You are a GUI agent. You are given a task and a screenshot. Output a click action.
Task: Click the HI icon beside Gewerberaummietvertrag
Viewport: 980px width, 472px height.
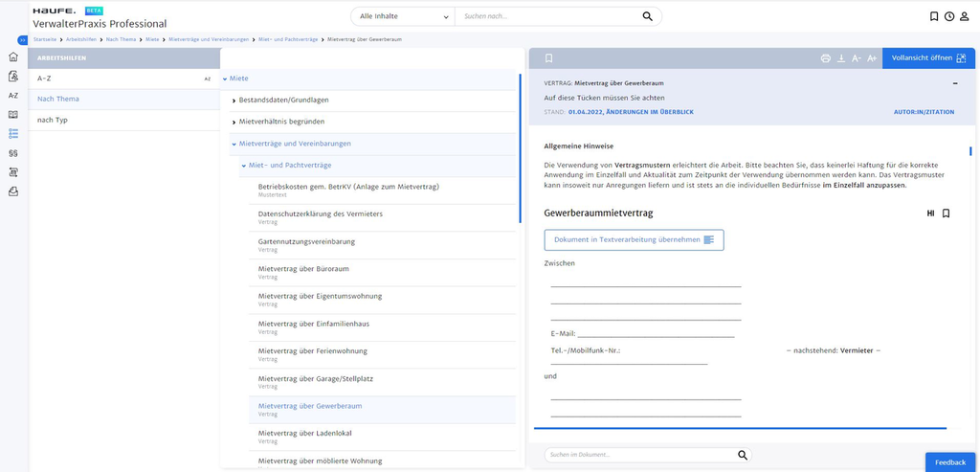(x=930, y=214)
